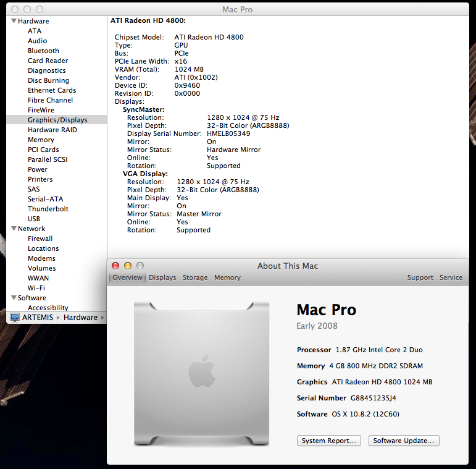The height and width of the screenshot is (469, 476).
Task: Open the Support tab
Action: point(420,277)
